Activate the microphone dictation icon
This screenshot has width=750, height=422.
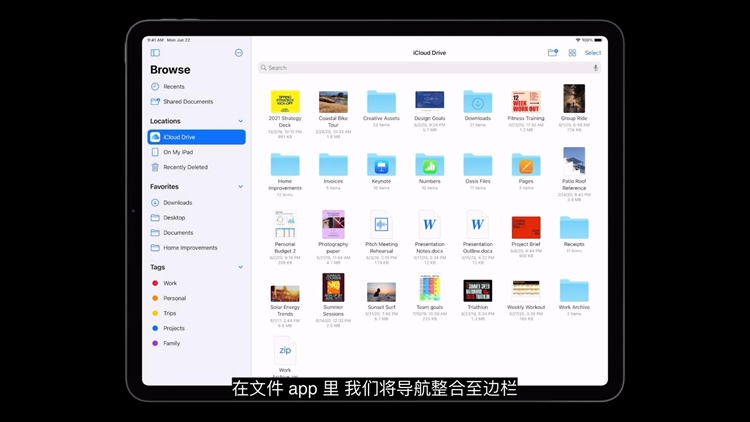596,68
